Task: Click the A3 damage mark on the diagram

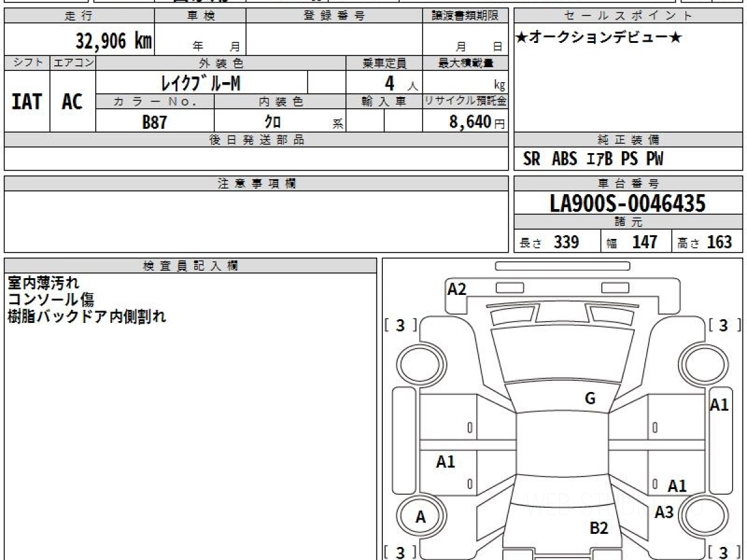Action: click(x=664, y=512)
